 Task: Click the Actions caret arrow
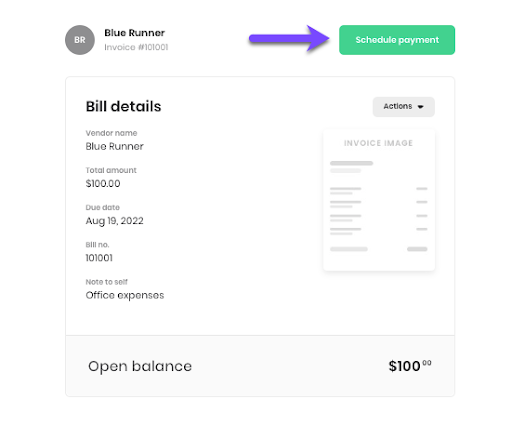[x=421, y=107]
